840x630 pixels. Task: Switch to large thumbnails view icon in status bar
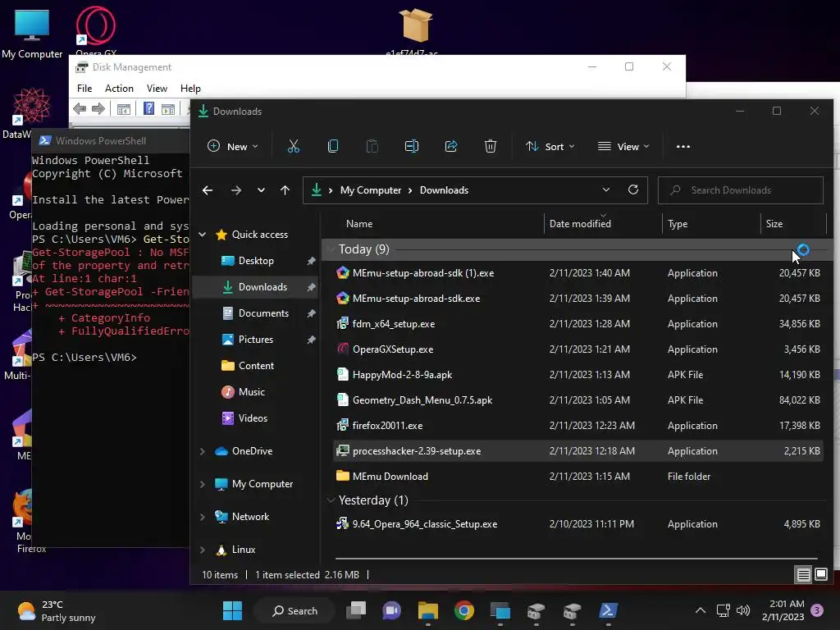point(820,575)
